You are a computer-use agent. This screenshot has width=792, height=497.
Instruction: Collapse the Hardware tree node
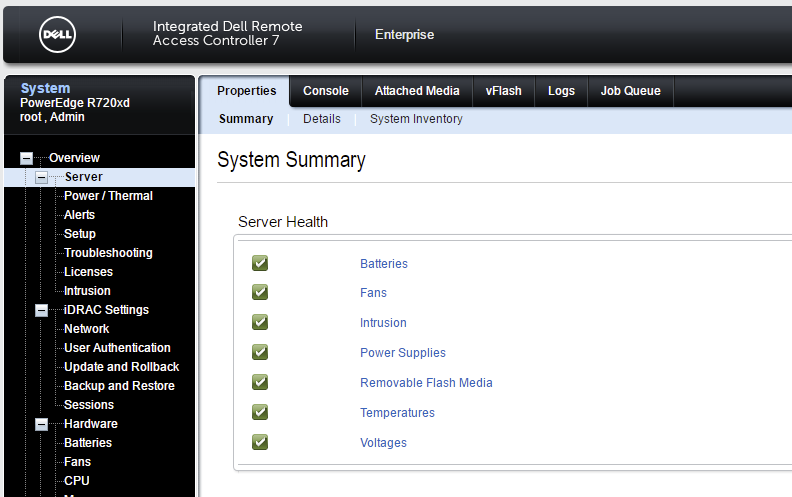(x=42, y=424)
